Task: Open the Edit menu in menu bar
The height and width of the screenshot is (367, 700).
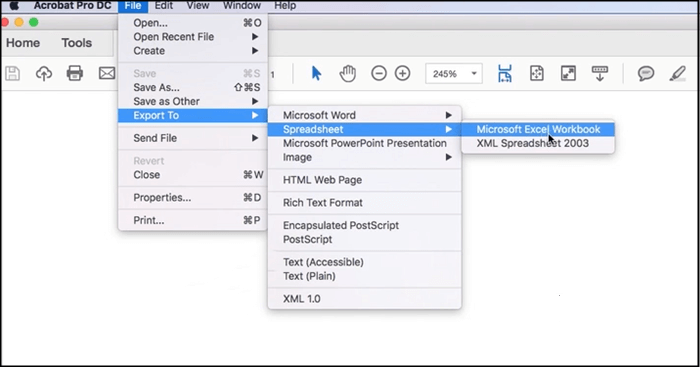Action: pos(163,5)
